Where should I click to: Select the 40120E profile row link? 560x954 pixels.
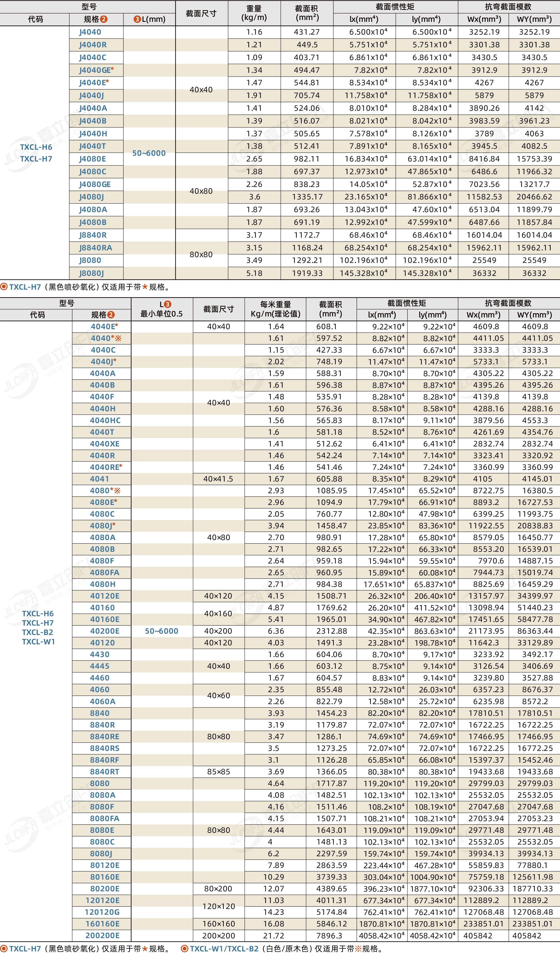(x=104, y=596)
